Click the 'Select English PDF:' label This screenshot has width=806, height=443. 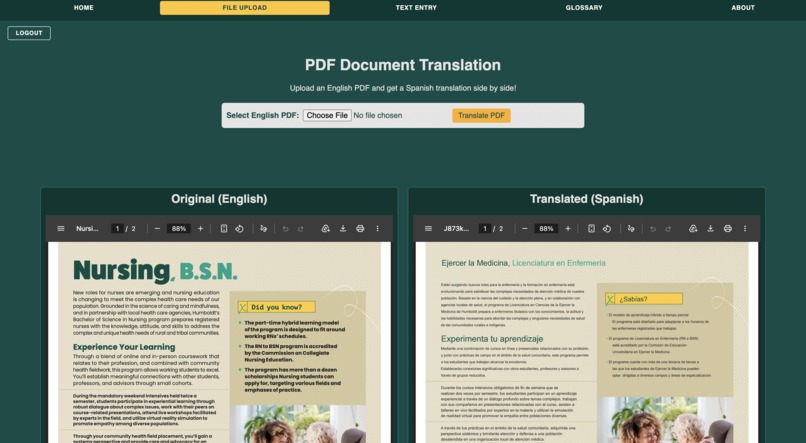pos(262,116)
